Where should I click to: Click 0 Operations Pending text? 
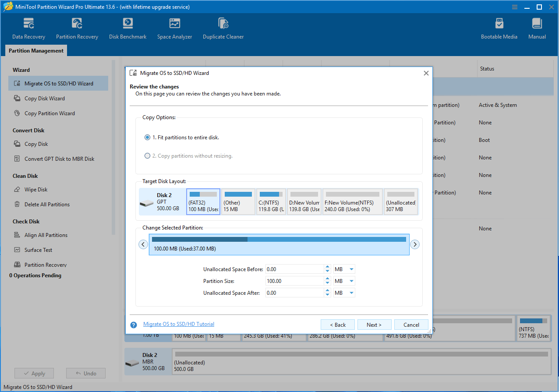35,275
